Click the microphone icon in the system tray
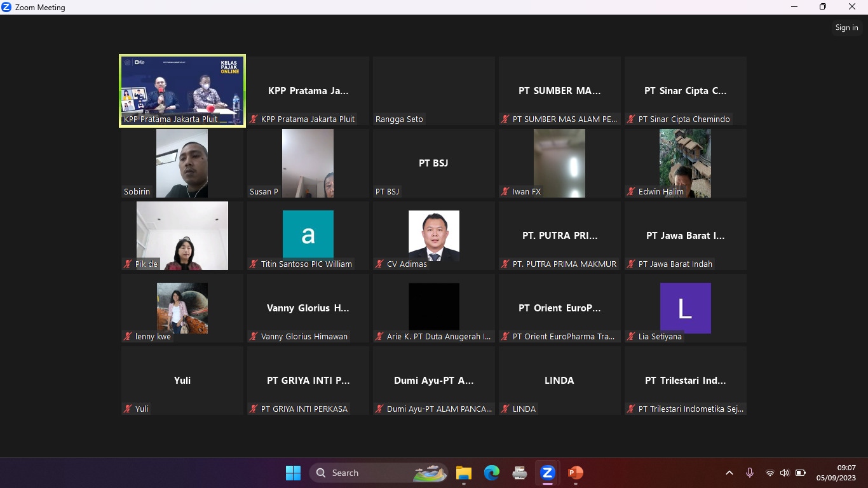 (750, 473)
